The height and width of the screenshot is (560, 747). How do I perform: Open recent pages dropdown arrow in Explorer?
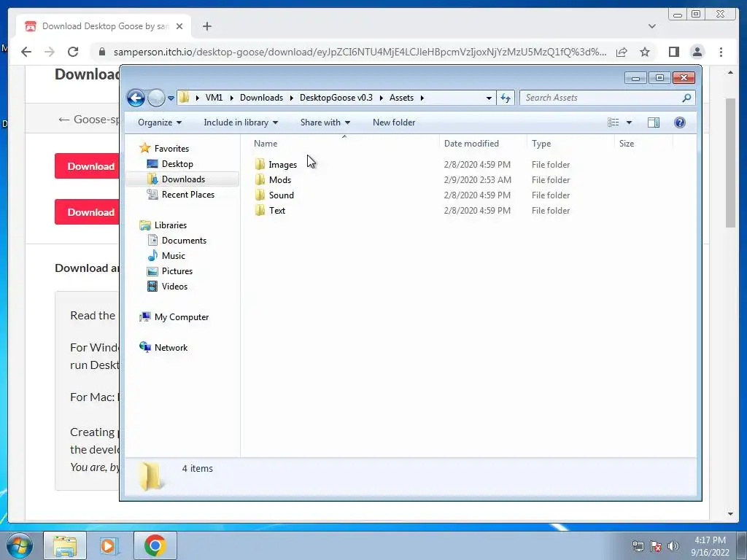171,98
